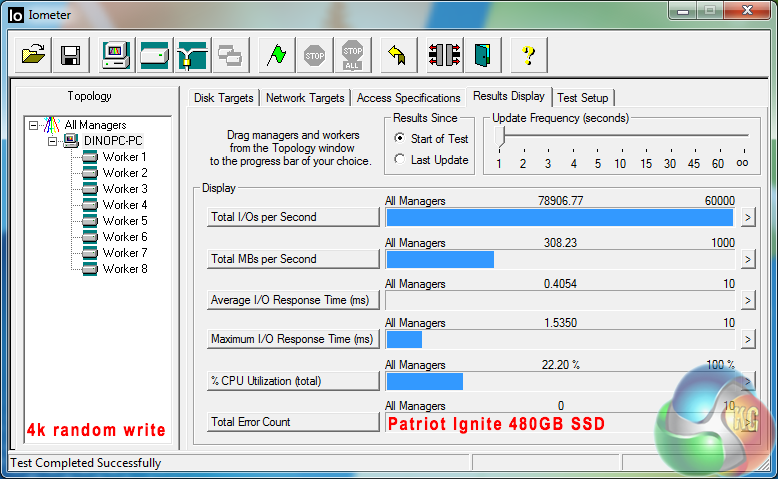Open the About Iometer question mark icon

click(x=529, y=55)
